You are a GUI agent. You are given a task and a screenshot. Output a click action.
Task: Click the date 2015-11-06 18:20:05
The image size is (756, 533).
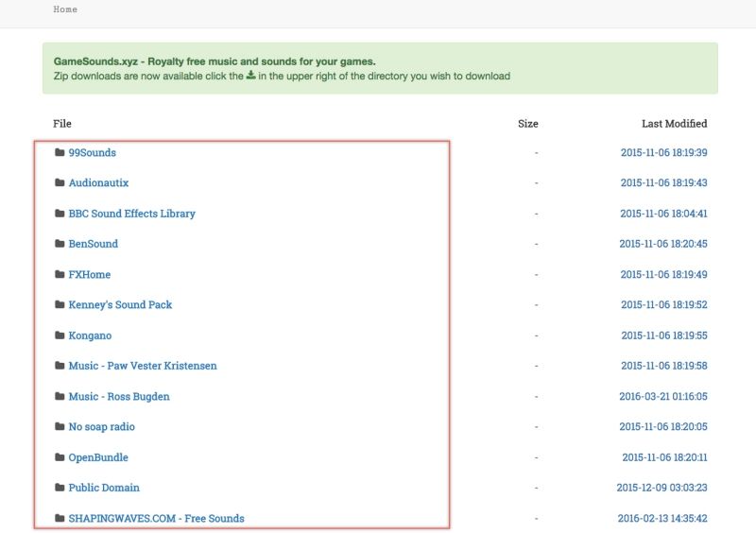click(663, 427)
